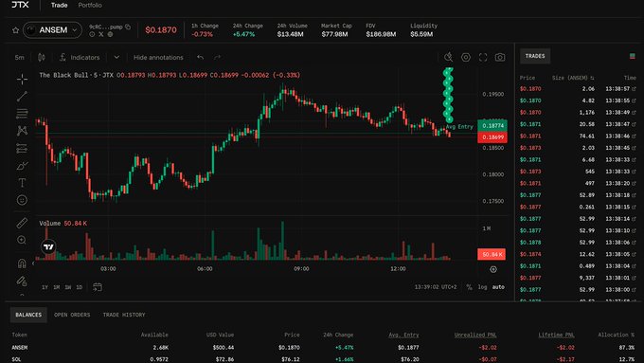The image size is (644, 363).
Task: Add ANSEM to favorites with the star
Action: tap(15, 30)
